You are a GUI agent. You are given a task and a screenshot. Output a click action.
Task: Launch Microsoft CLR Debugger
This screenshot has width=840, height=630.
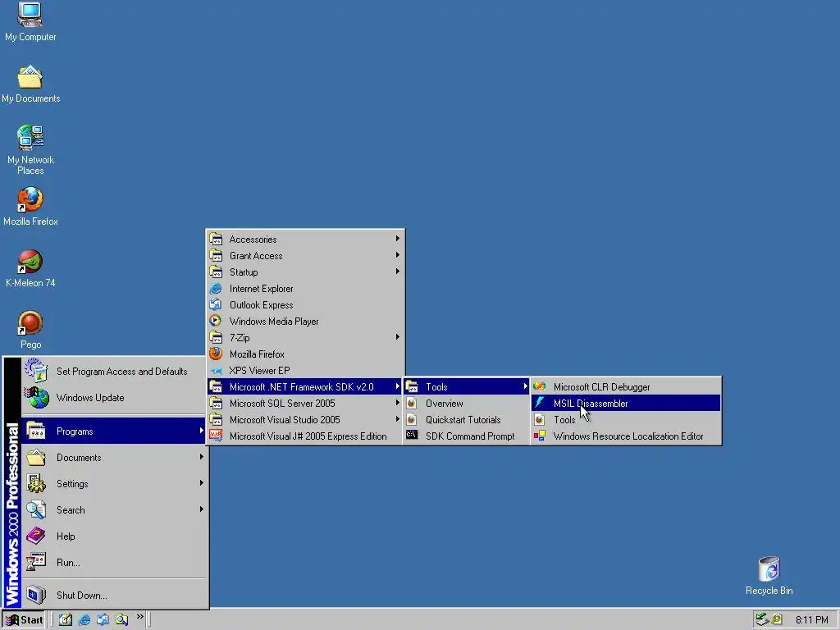pos(626,387)
